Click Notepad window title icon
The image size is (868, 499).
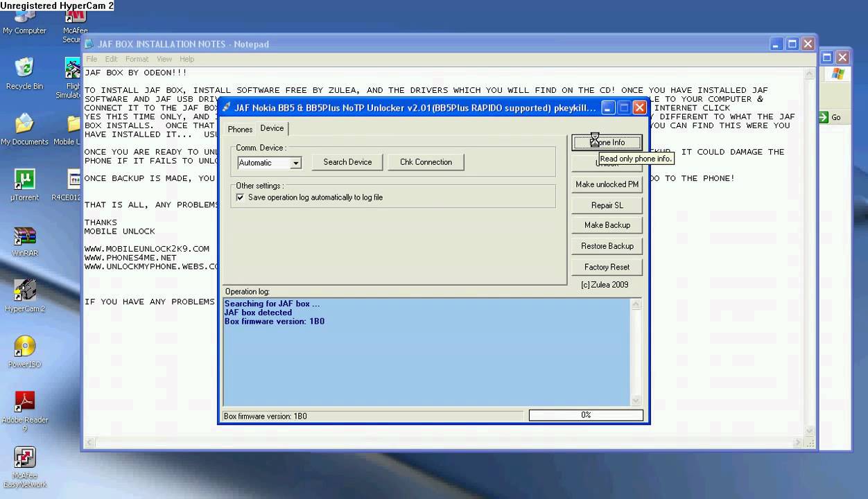[89, 44]
